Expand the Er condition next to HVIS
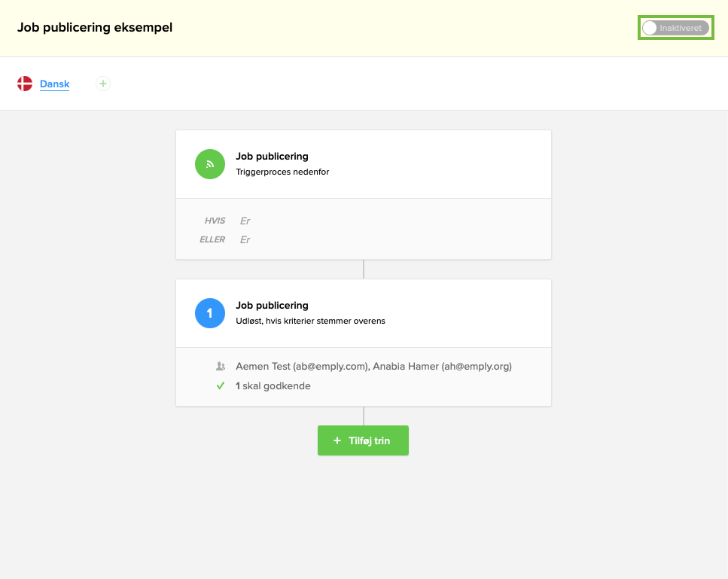The width and height of the screenshot is (728, 579). (245, 221)
